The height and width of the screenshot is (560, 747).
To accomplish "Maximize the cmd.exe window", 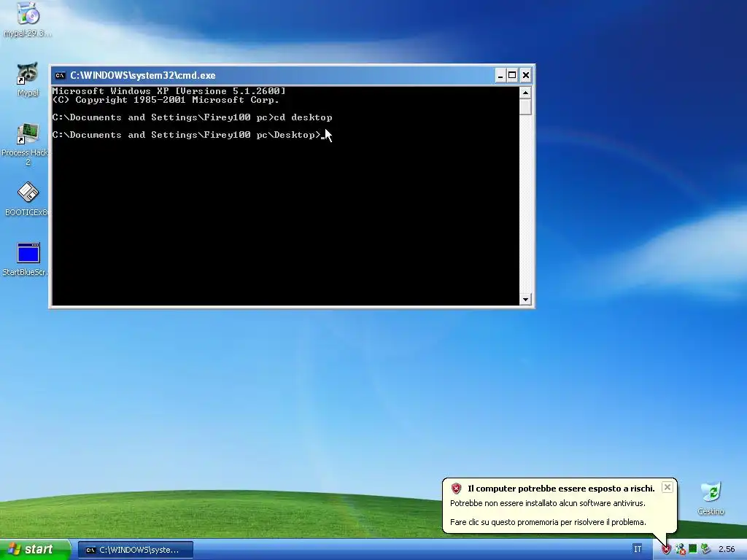I will click(x=512, y=75).
